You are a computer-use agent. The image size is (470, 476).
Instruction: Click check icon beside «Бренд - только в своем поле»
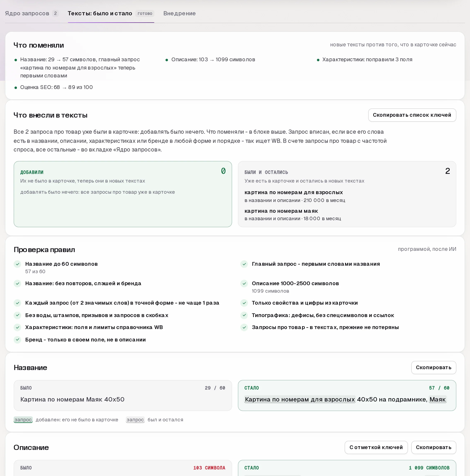(18, 339)
